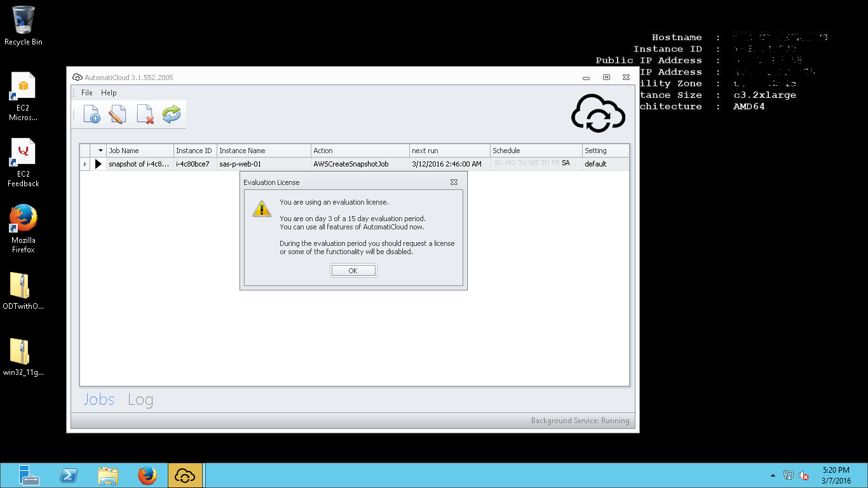Close the Evaluation License dialog

[x=454, y=182]
